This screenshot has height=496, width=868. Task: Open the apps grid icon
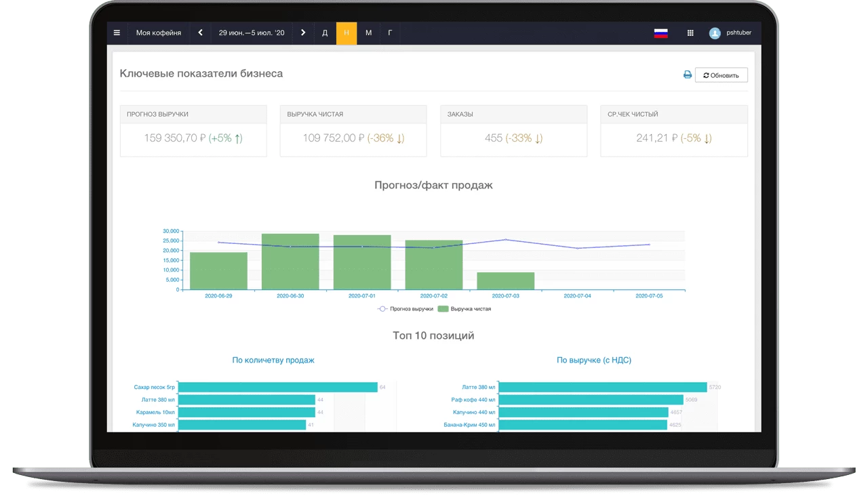click(x=690, y=33)
